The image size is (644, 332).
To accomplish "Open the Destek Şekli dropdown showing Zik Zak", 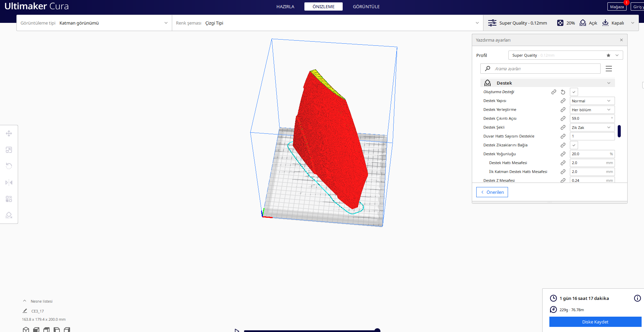I will [x=592, y=127].
